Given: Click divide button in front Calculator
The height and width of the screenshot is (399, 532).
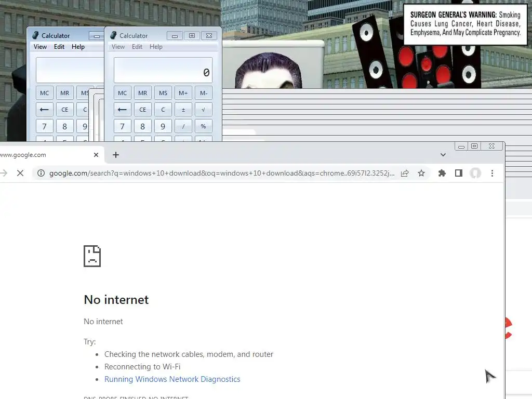Looking at the screenshot, I should point(183,126).
